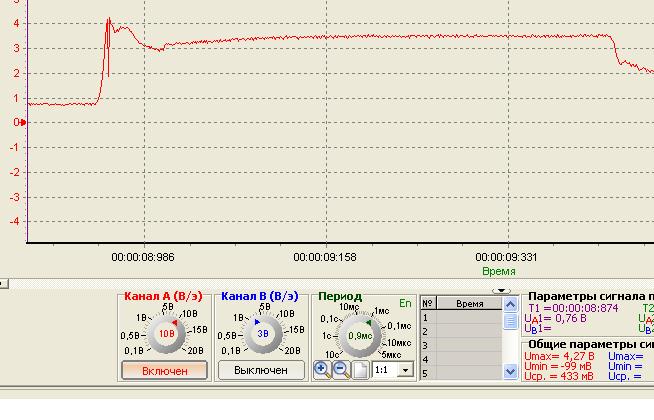Click the 0,5В mark on Канал B dial
This screenshot has width=654, height=420.
pyautogui.click(x=227, y=335)
